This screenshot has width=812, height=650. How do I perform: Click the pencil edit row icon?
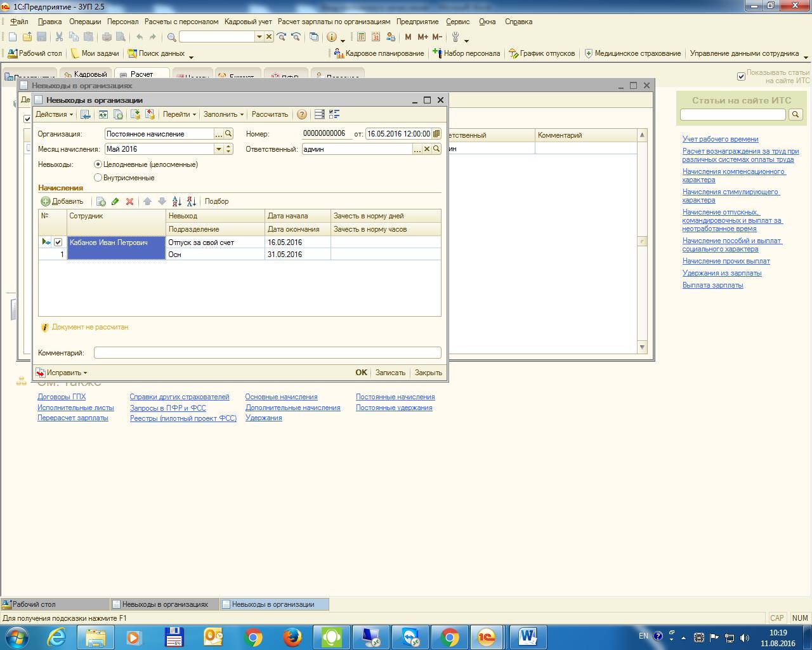[115, 201]
